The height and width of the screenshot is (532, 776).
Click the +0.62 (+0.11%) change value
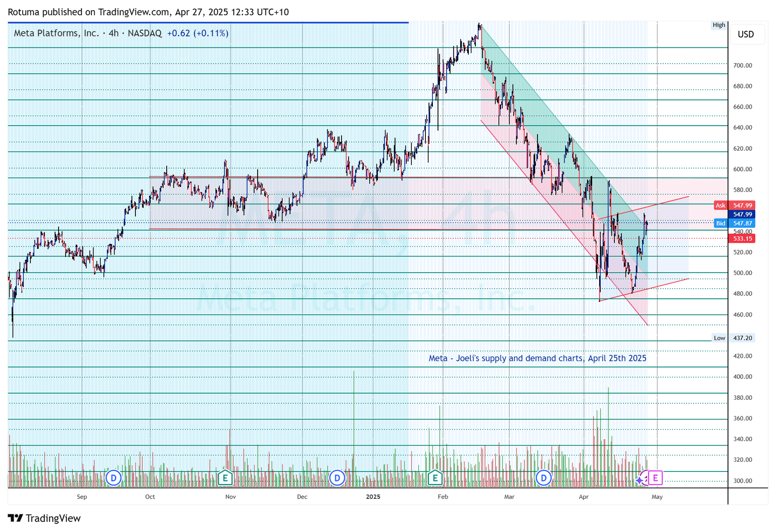[198, 33]
